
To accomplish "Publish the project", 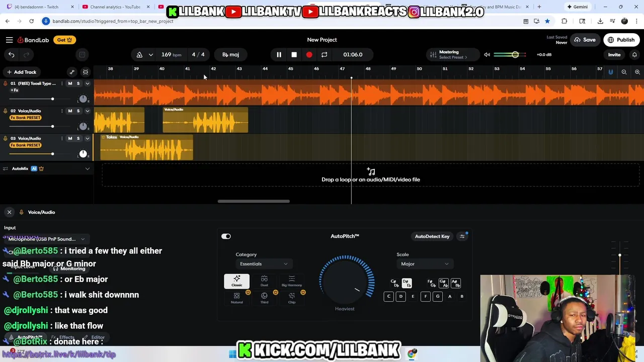I will [621, 40].
